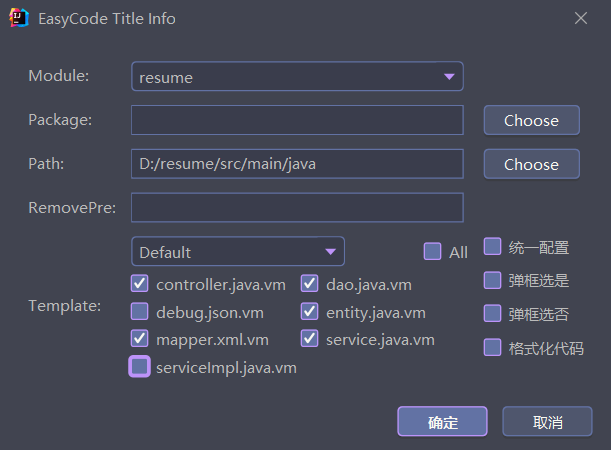
Task: Click the IntelliJ icon in title bar
Action: pos(17,18)
